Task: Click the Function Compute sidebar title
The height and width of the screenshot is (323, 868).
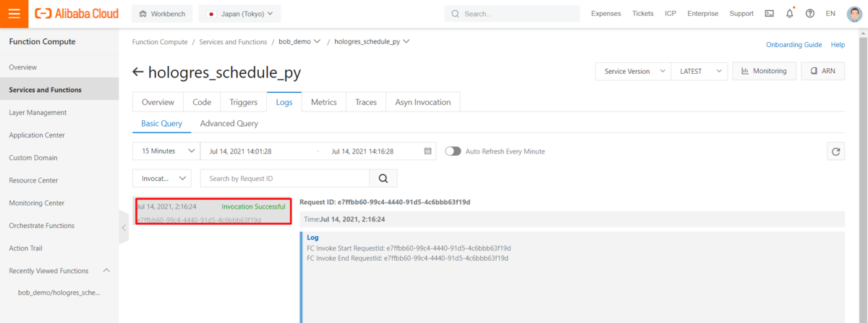Action: (42, 41)
